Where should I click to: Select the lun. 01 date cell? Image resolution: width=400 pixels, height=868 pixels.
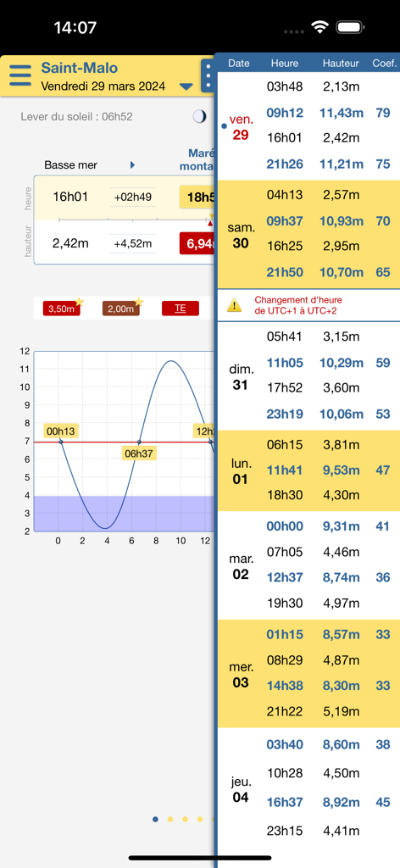240,471
